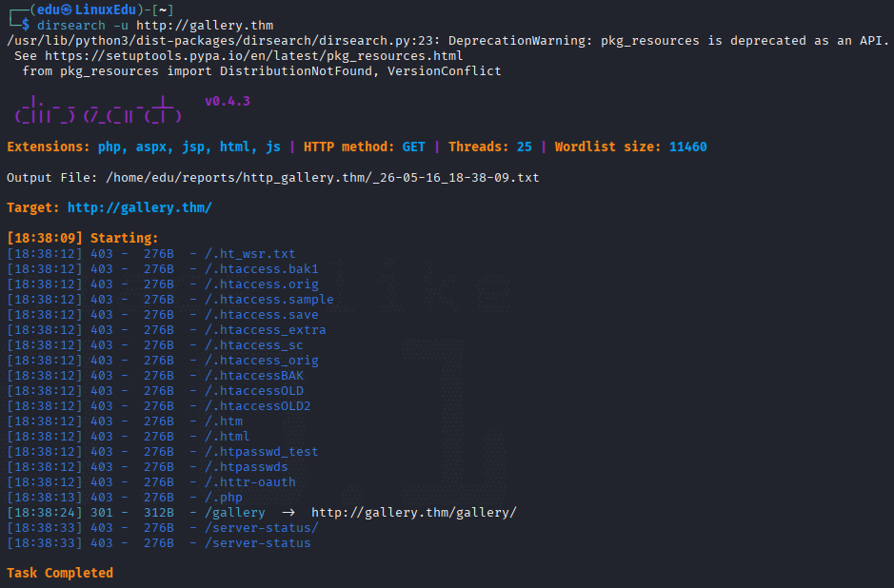
Task: Click the /.php result path
Action: (x=224, y=498)
